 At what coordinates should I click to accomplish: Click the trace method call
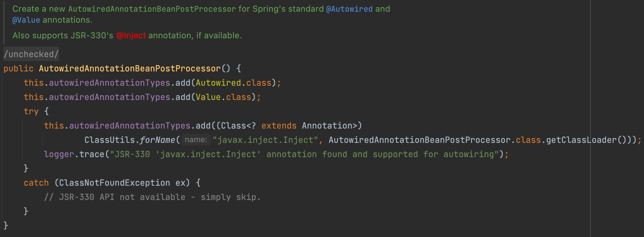pyautogui.click(x=92, y=154)
